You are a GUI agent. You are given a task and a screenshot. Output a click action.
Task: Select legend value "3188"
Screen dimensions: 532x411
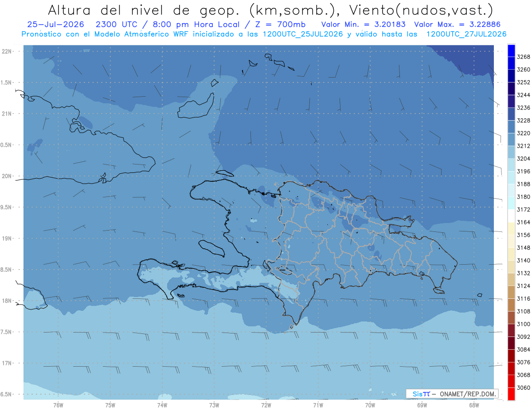click(524, 184)
